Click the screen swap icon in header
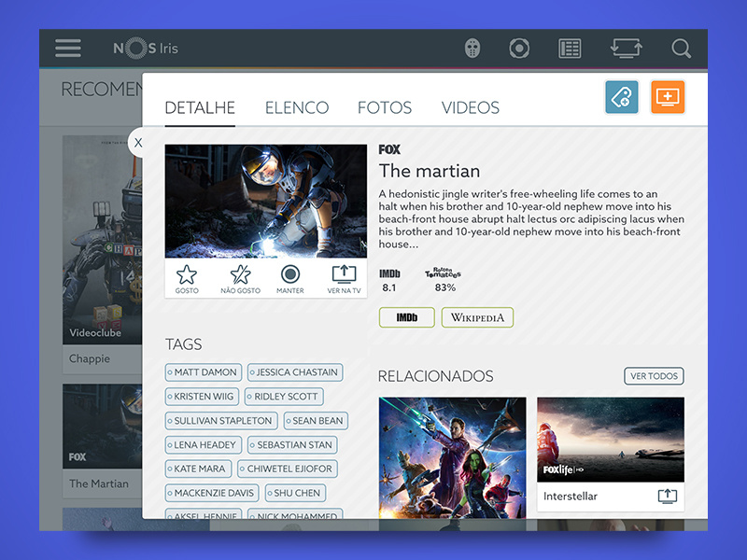This screenshot has height=560, width=747. point(626,49)
